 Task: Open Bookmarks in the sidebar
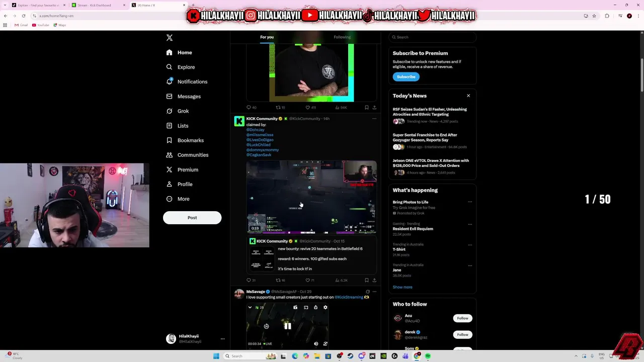185,140
